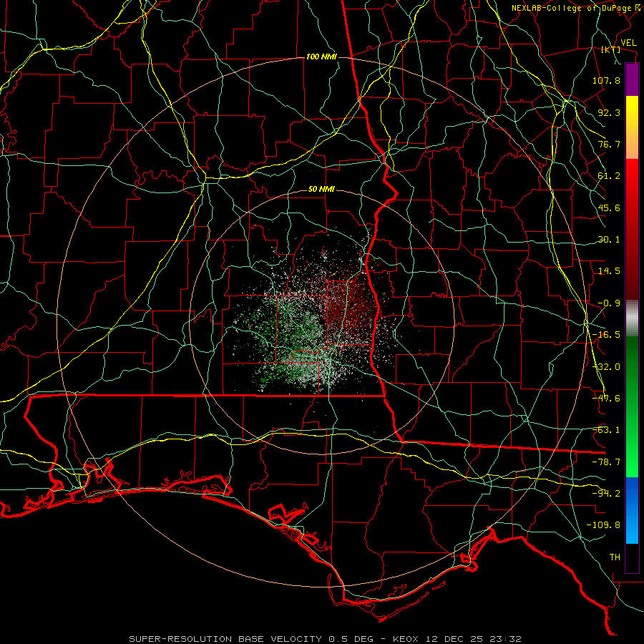This screenshot has height=644, width=644.
Task: Click the bright green segment of the color bar
Action: pos(632,406)
